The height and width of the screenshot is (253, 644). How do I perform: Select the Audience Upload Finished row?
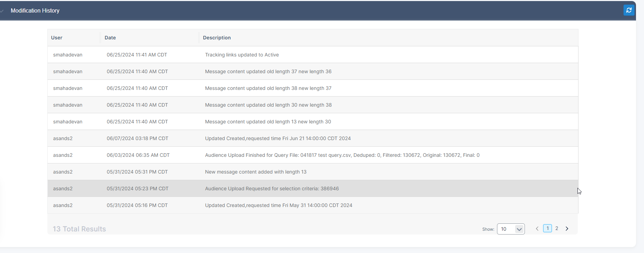(342, 155)
